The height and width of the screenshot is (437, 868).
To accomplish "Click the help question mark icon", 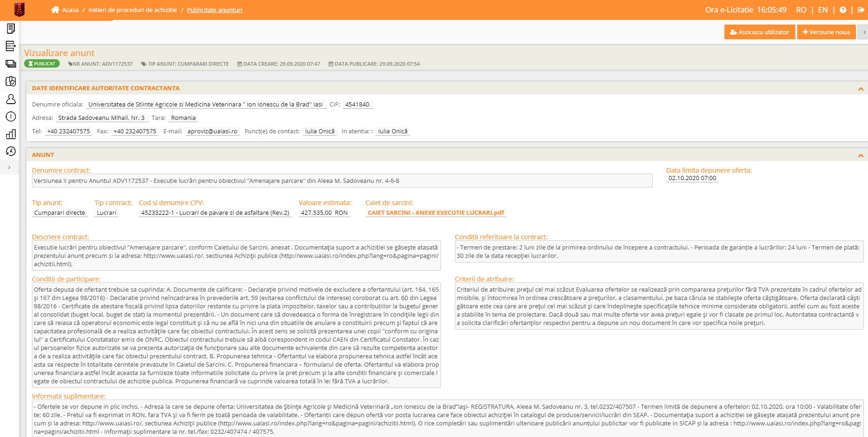I will [x=843, y=10].
